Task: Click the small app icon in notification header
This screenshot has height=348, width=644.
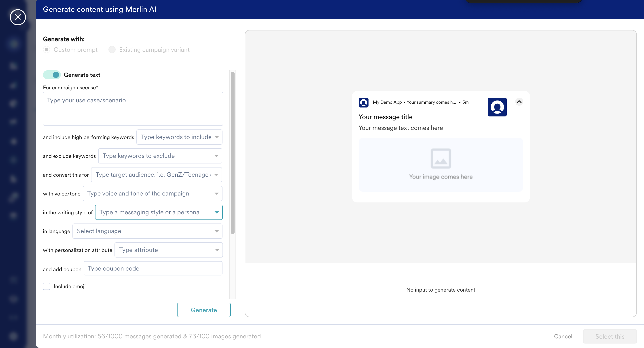Action: coord(363,102)
